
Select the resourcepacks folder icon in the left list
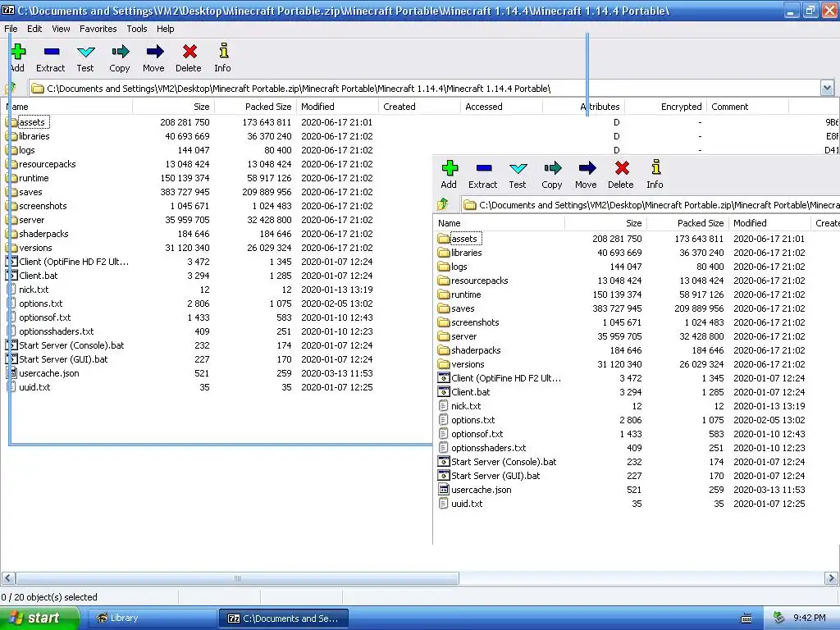click(x=11, y=164)
